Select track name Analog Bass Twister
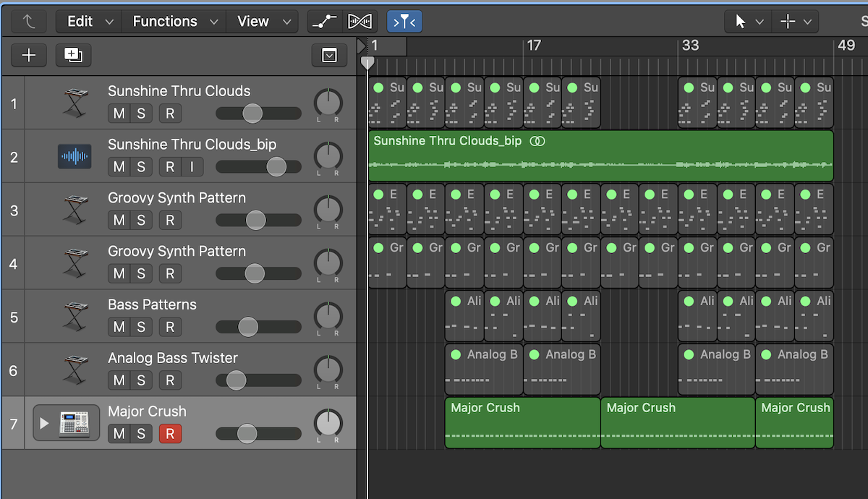Viewport: 868px width, 499px height. [x=173, y=358]
